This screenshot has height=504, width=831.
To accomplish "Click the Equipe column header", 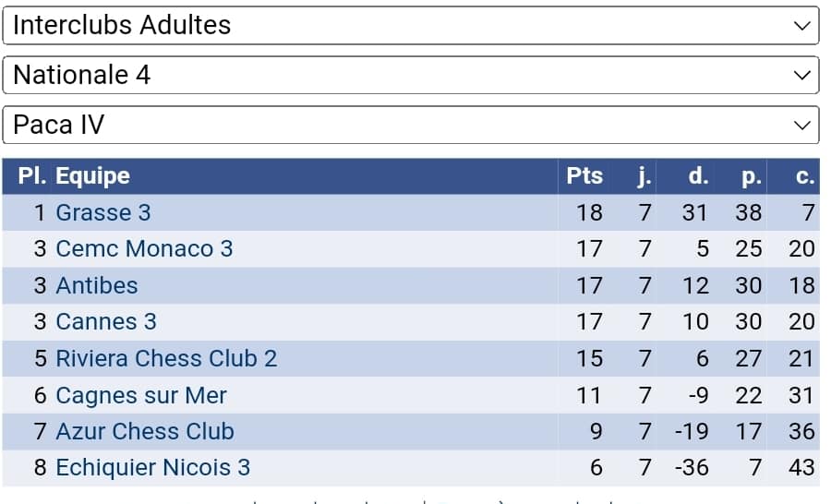I will point(92,175).
